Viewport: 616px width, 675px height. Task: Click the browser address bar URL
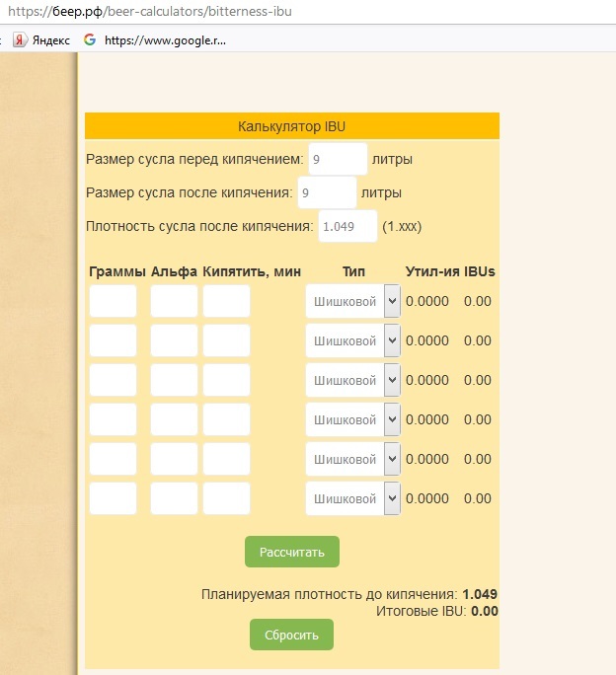coord(148,13)
